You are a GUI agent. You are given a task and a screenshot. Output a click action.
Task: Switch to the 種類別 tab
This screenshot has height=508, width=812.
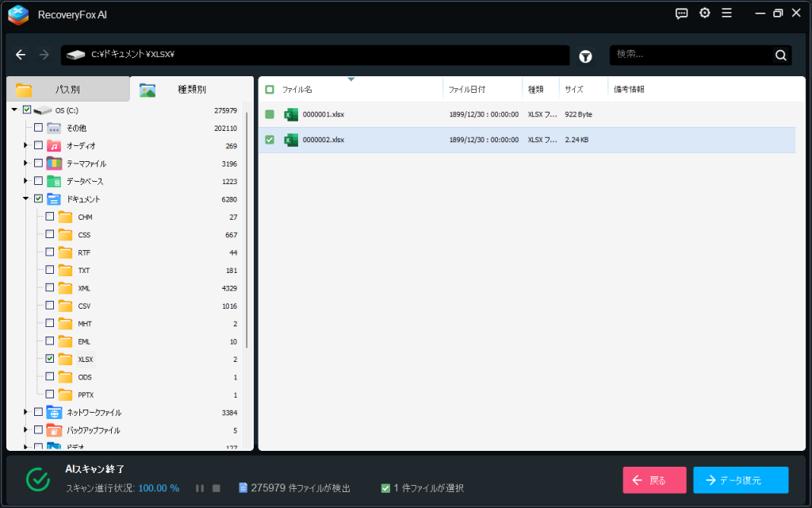tap(191, 89)
